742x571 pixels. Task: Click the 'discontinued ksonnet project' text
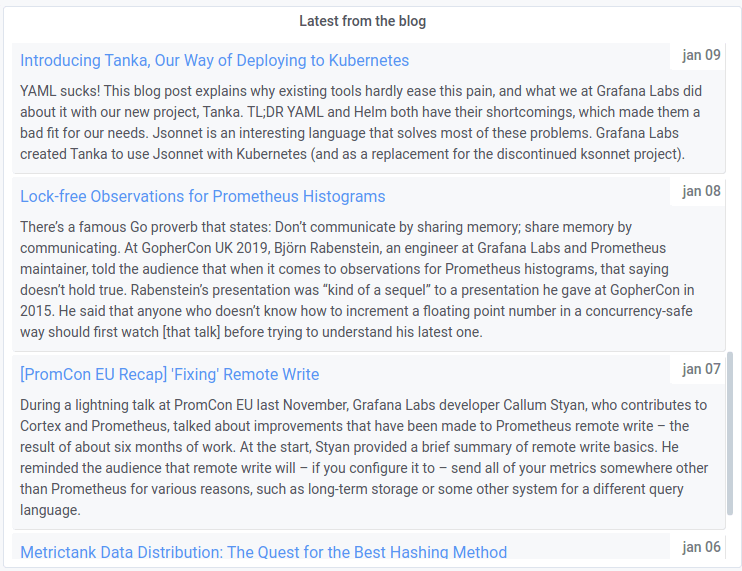590,154
